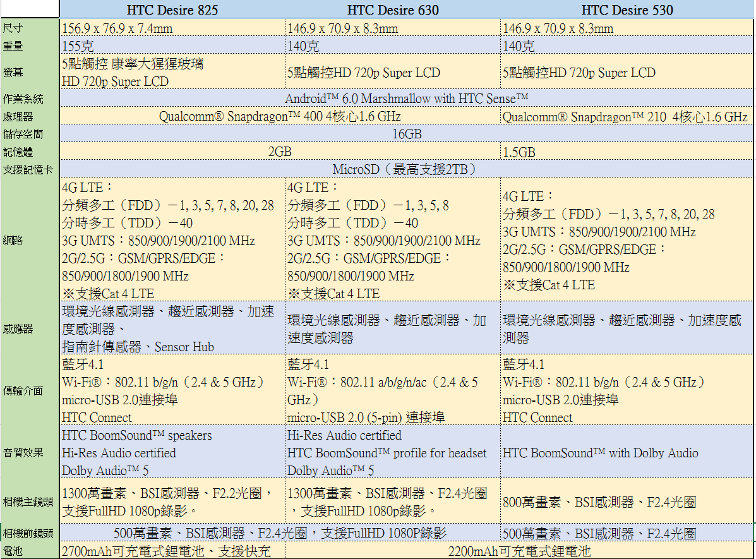Select the 感應器 row label
Screen dimensions: 756x559
pos(30,328)
